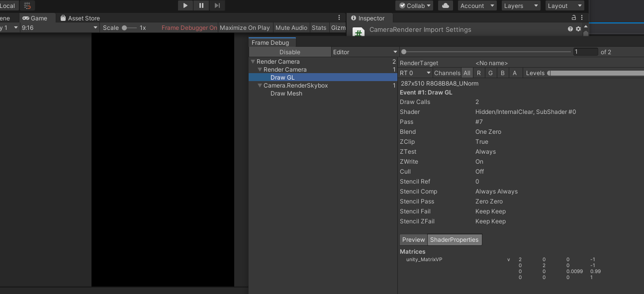Open CameraRenderer settings gear icon
Screen dimensions: 644x294
578,29
